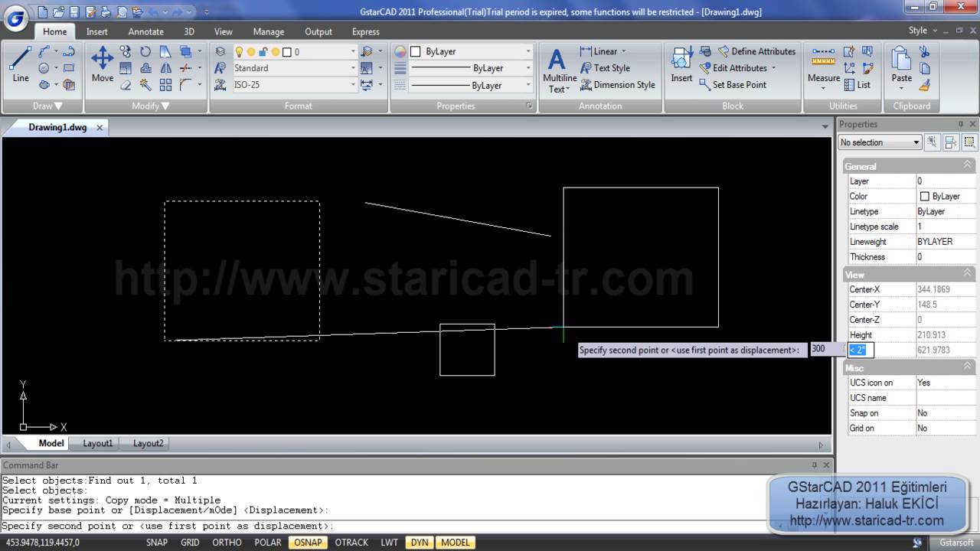
Task: Click the Cut scissors icon
Action: click(924, 51)
